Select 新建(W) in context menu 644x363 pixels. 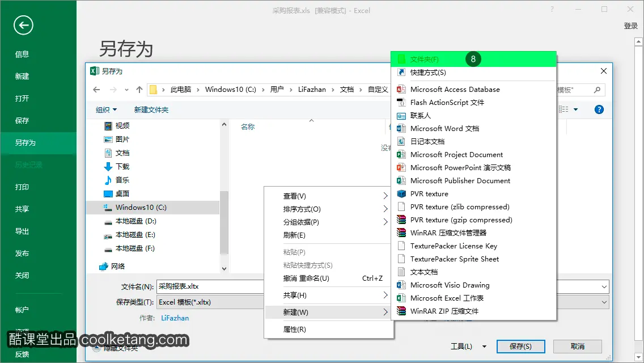[328, 312]
